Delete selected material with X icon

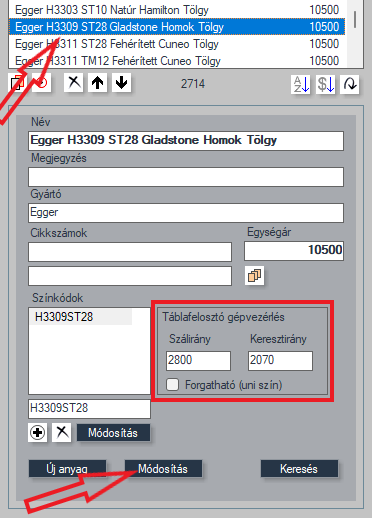coord(74,83)
